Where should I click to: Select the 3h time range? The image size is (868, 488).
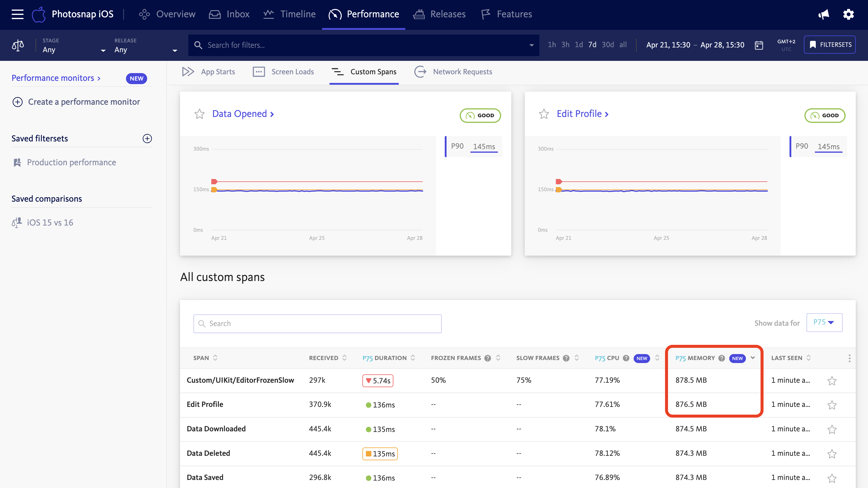coord(565,45)
